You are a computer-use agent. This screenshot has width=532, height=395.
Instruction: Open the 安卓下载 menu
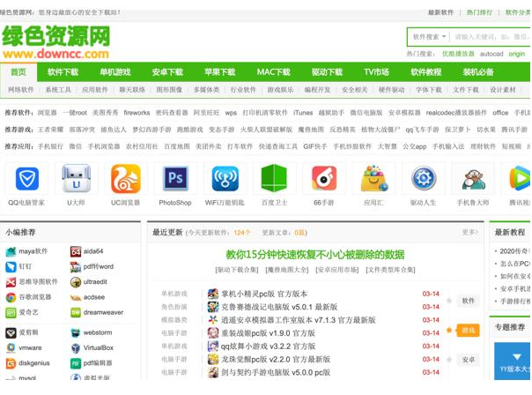coord(167,72)
